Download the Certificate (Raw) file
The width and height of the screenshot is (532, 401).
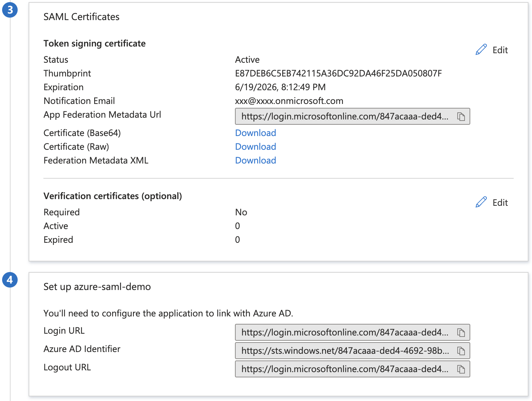tap(255, 147)
